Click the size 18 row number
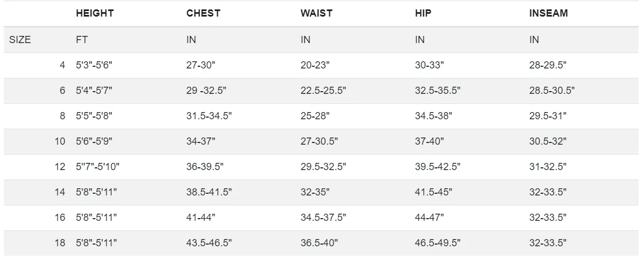The width and height of the screenshot is (644, 270). coord(60,243)
